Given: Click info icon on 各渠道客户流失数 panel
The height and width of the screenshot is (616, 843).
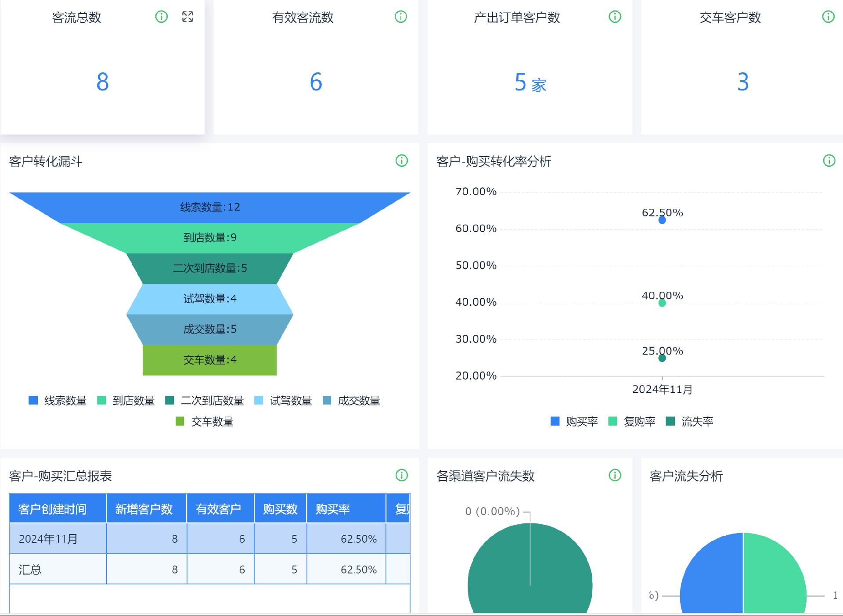Looking at the screenshot, I should 615,475.
